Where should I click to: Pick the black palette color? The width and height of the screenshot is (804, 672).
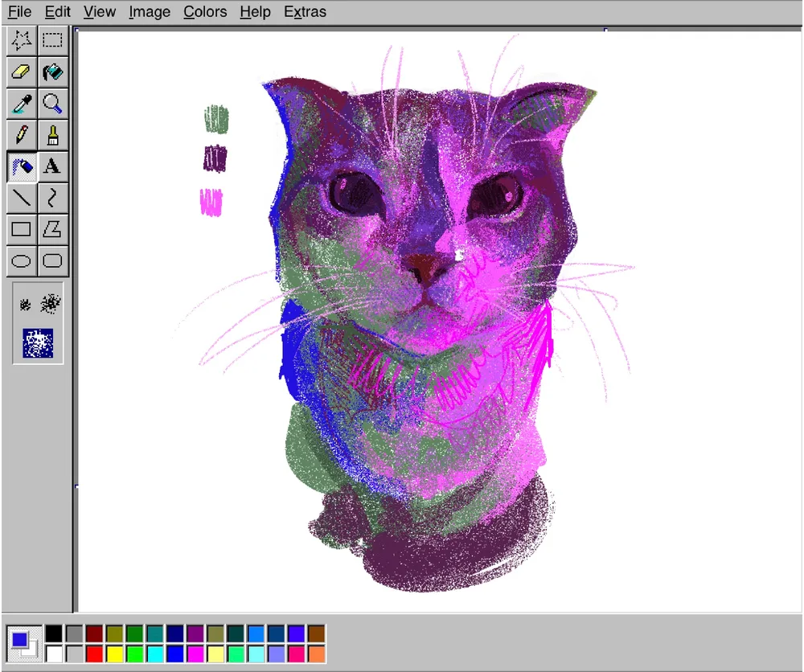54,633
